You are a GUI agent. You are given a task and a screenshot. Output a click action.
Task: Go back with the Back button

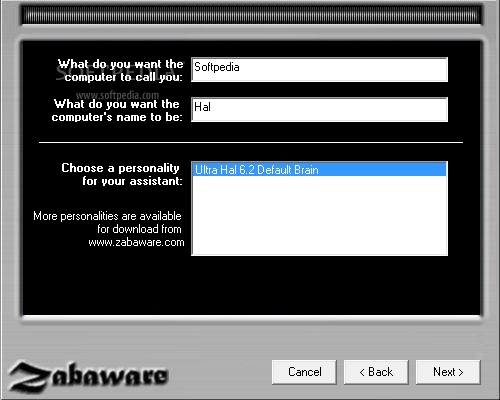click(x=376, y=372)
